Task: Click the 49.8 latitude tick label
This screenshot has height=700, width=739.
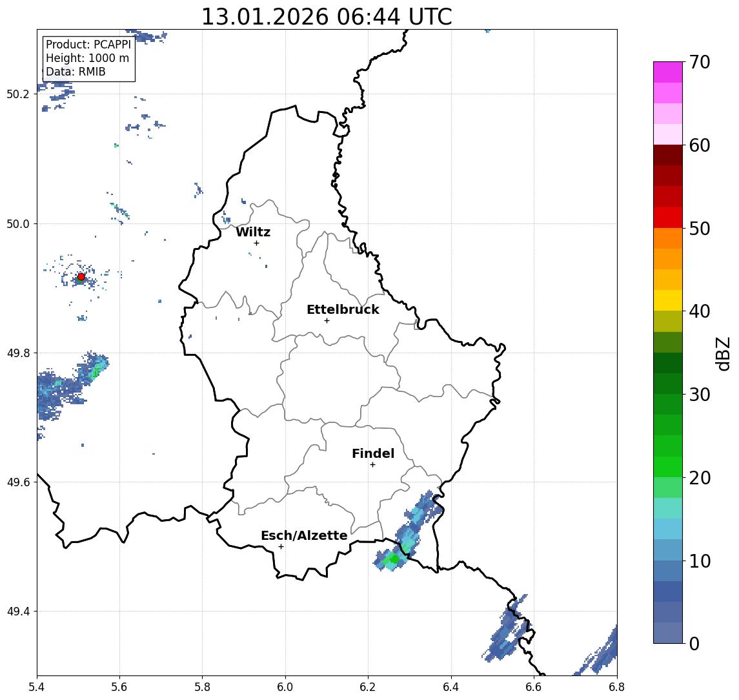Action: 18,353
